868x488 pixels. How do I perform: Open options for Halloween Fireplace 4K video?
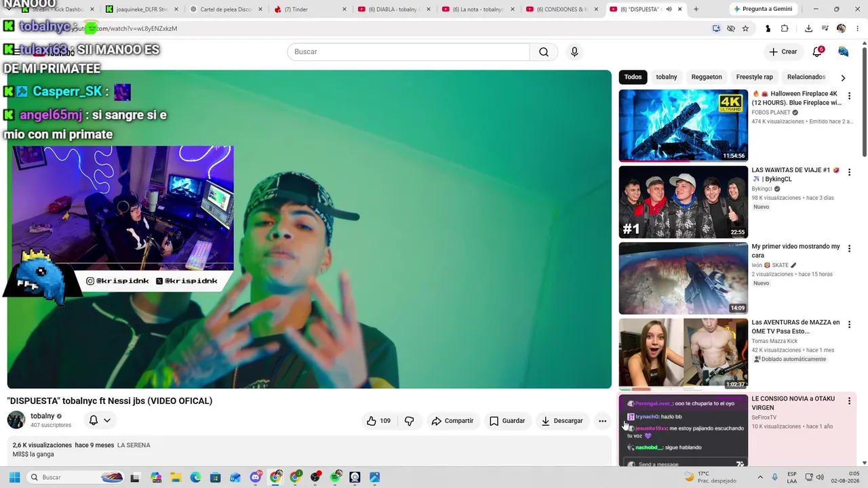click(x=849, y=96)
